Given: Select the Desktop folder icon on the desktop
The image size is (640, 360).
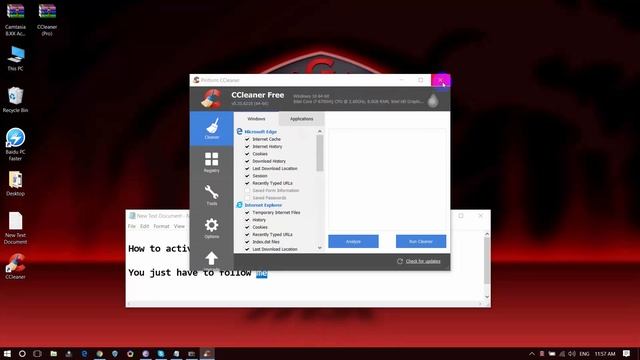Looking at the screenshot, I should coord(15,183).
